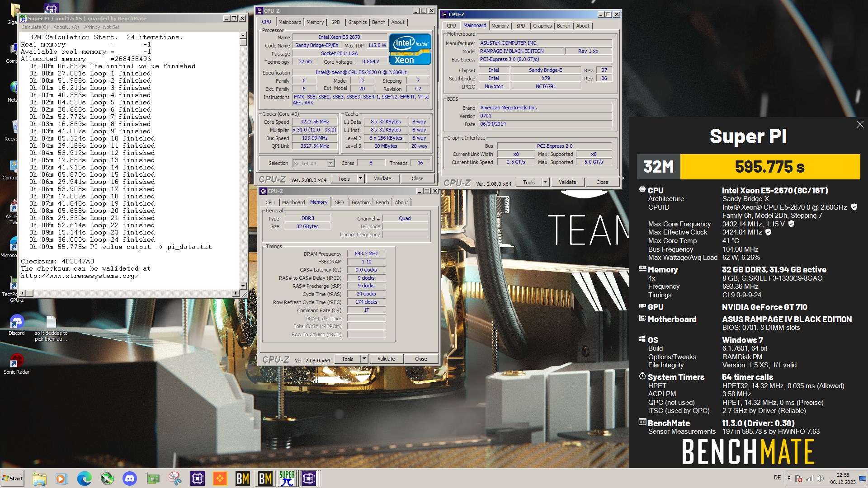Open About...(A) menu in Super PI
The height and width of the screenshot is (488, 868).
click(x=66, y=27)
